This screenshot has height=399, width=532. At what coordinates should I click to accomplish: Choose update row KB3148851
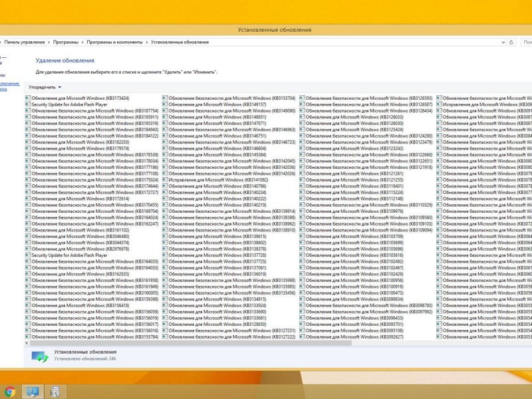point(214,117)
